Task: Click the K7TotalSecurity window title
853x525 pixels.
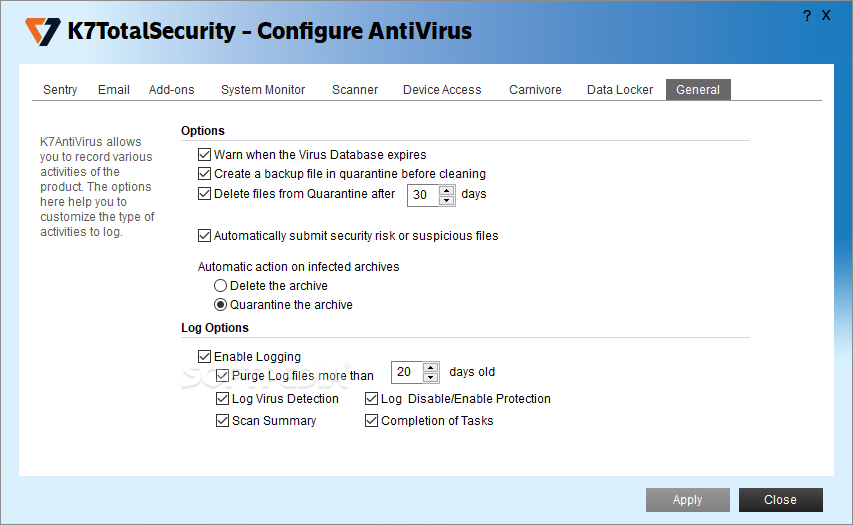Action: tap(269, 31)
